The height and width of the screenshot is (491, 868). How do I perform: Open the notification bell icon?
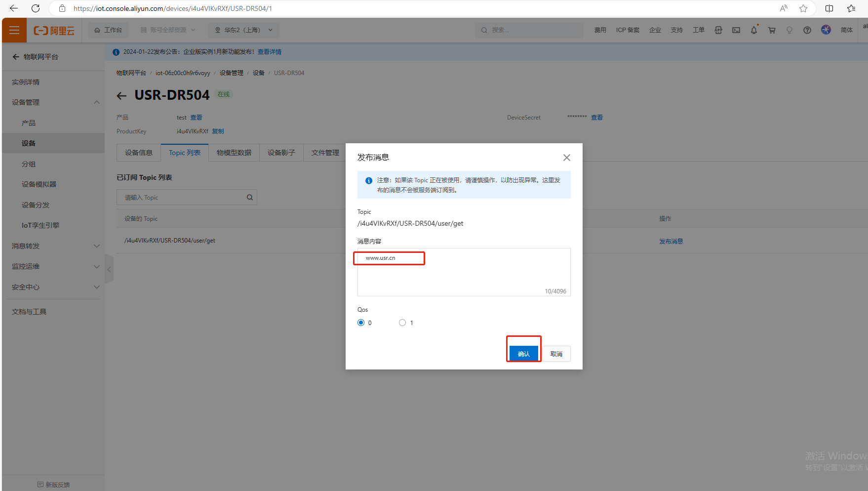[753, 30]
